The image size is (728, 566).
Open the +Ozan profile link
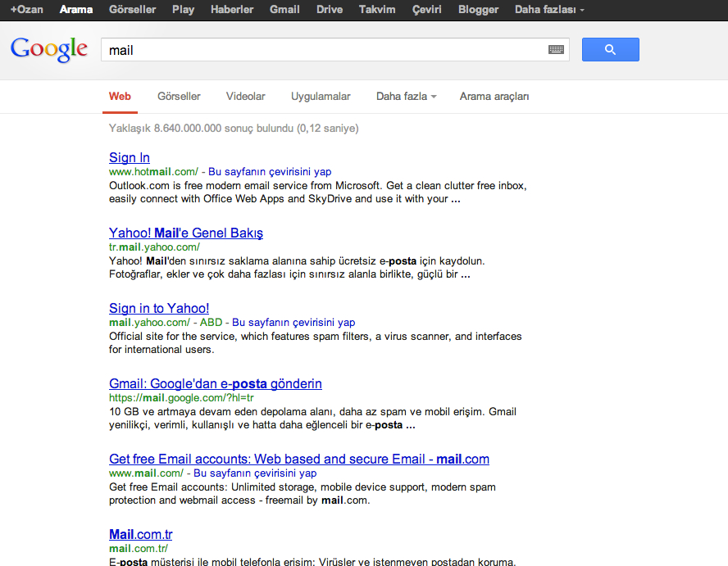pos(27,9)
